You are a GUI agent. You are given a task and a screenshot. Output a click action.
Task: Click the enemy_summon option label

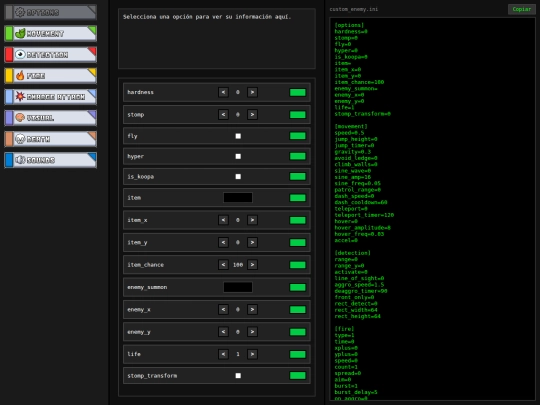tap(147, 287)
